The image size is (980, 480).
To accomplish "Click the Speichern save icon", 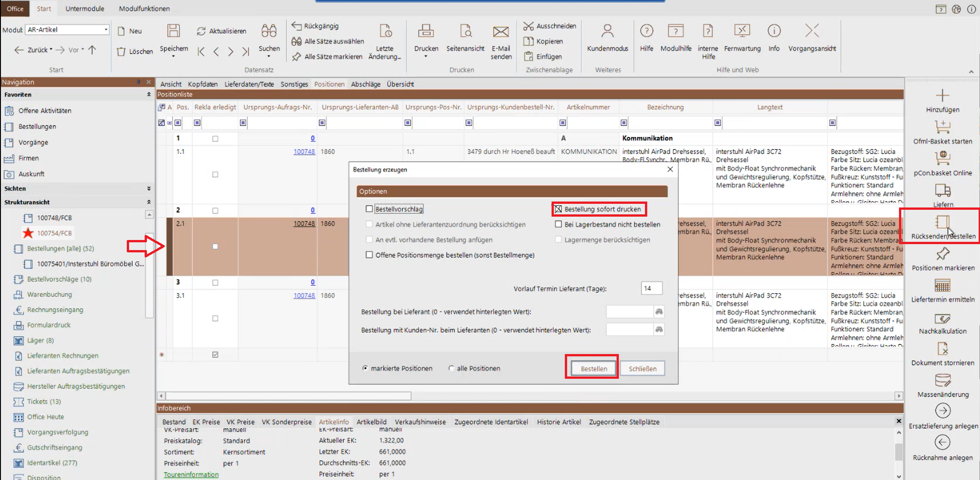I will (x=173, y=31).
